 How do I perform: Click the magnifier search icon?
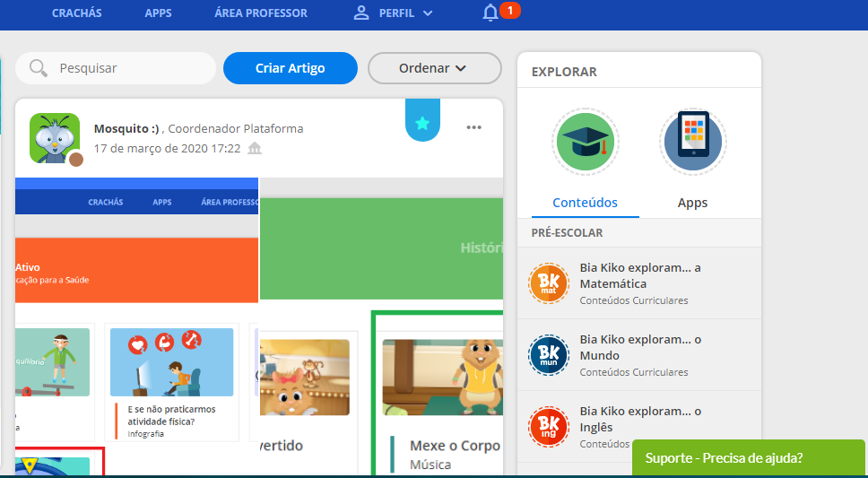click(39, 68)
